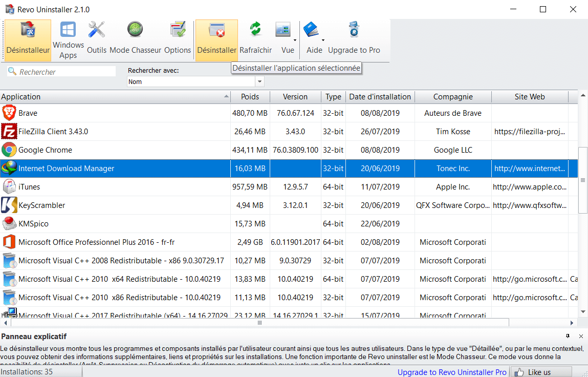
Task: Select the Brave row name
Action: point(28,113)
